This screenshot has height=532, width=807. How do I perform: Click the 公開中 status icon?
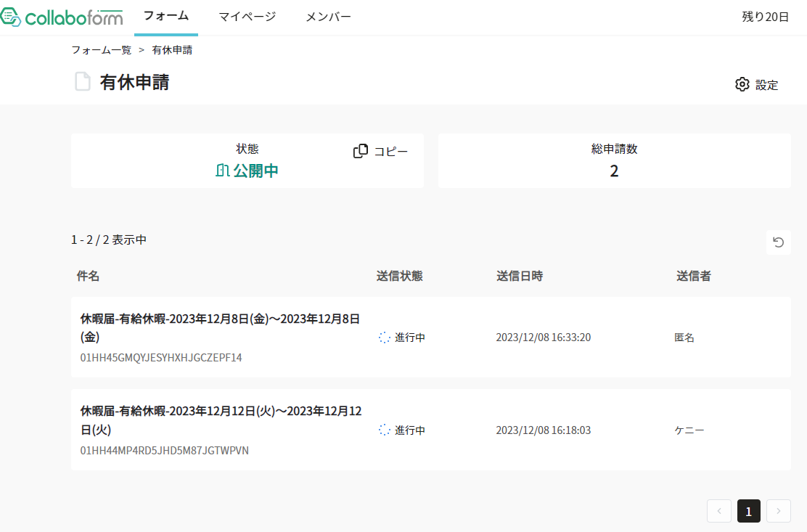pyautogui.click(x=222, y=171)
